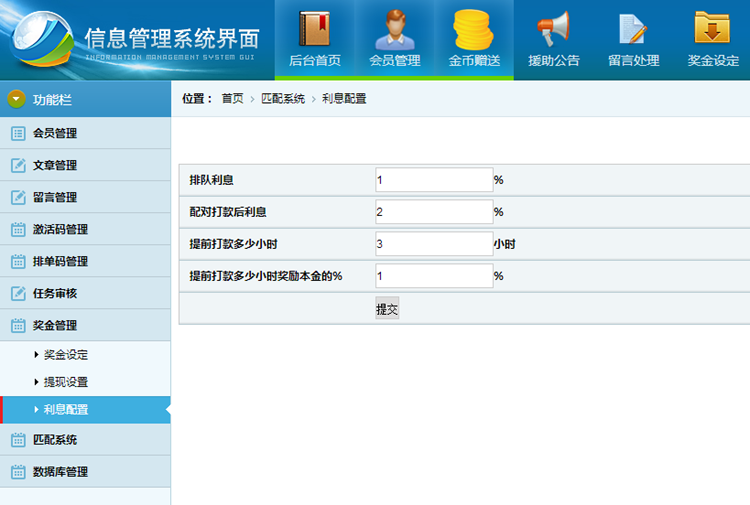750x505 pixels.
Task: Click the 配对打款后利息 input field
Action: click(x=434, y=212)
